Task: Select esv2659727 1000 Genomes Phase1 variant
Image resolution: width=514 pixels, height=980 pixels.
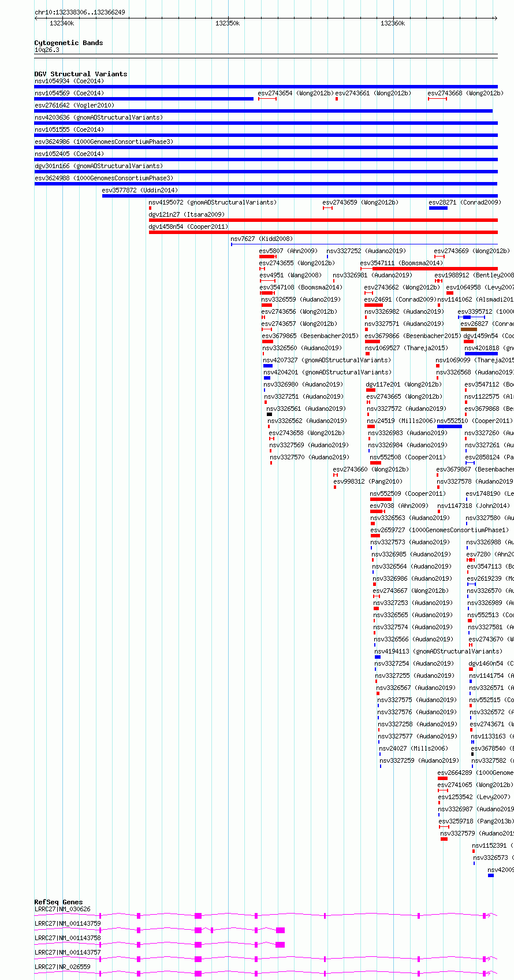Action: 440,530
